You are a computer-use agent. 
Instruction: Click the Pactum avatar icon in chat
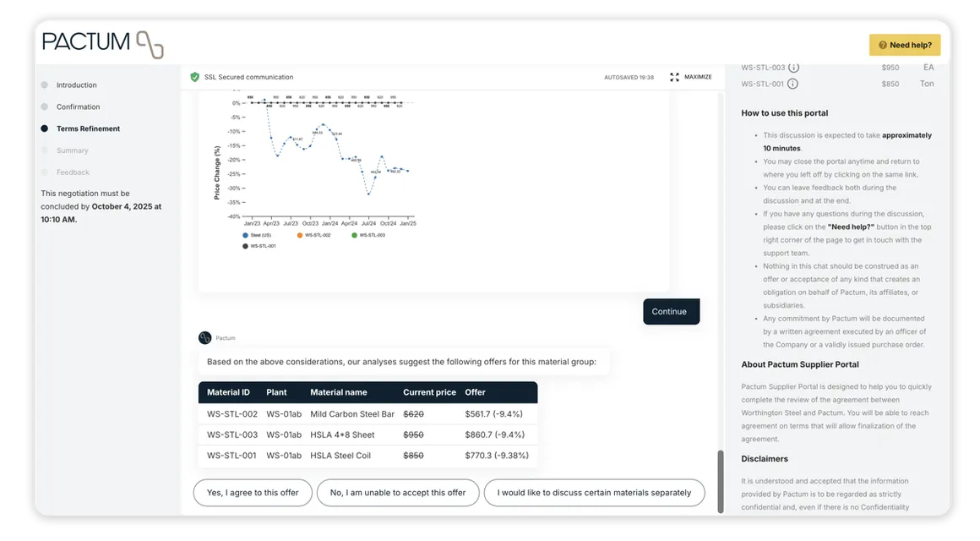205,338
